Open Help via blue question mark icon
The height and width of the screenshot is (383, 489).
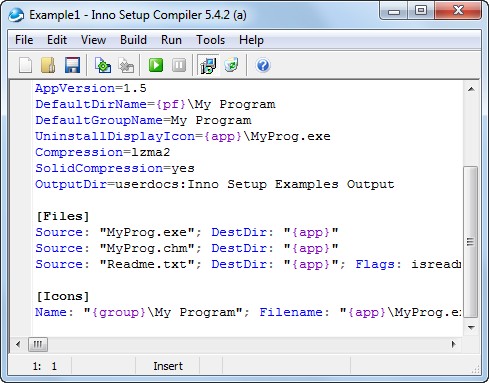[x=263, y=65]
